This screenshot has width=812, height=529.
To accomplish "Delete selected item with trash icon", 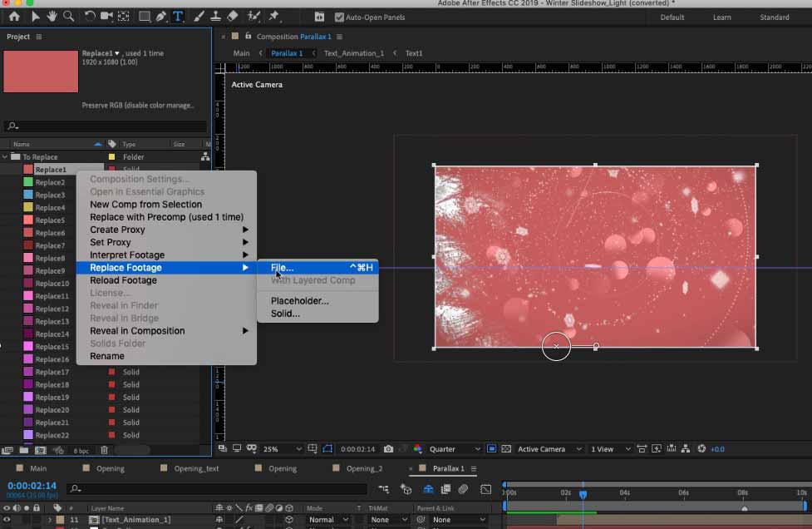I will tap(104, 450).
